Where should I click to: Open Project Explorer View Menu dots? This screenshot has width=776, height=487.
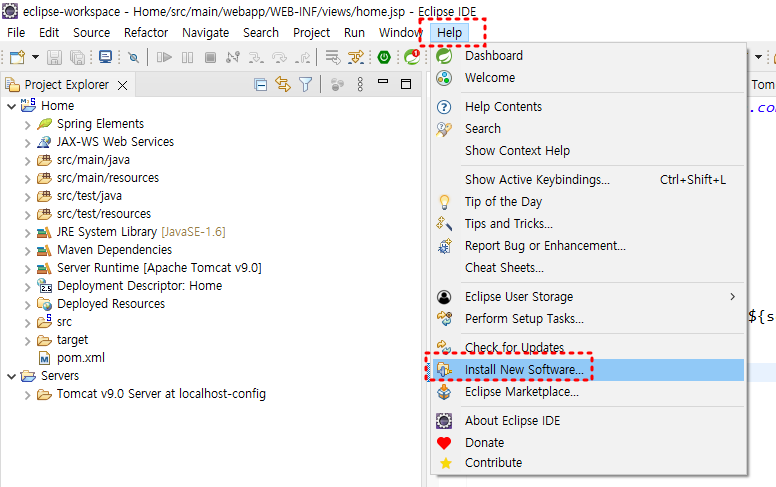[360, 85]
